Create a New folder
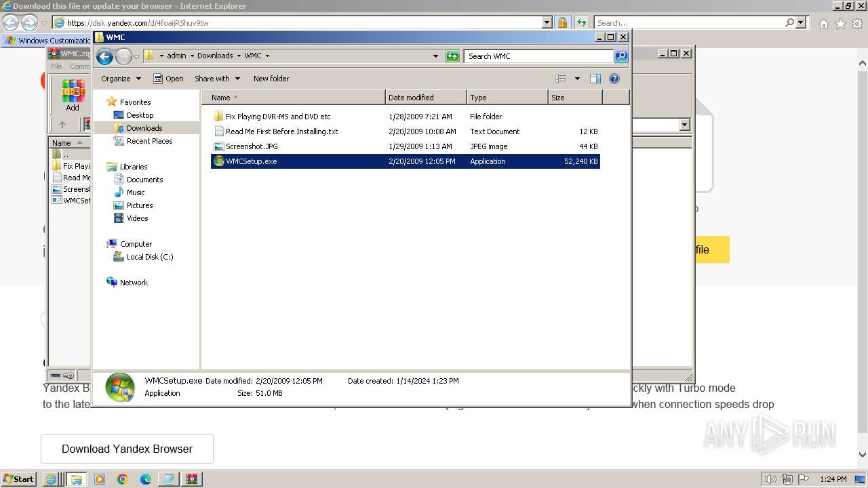The image size is (868, 488). point(271,79)
